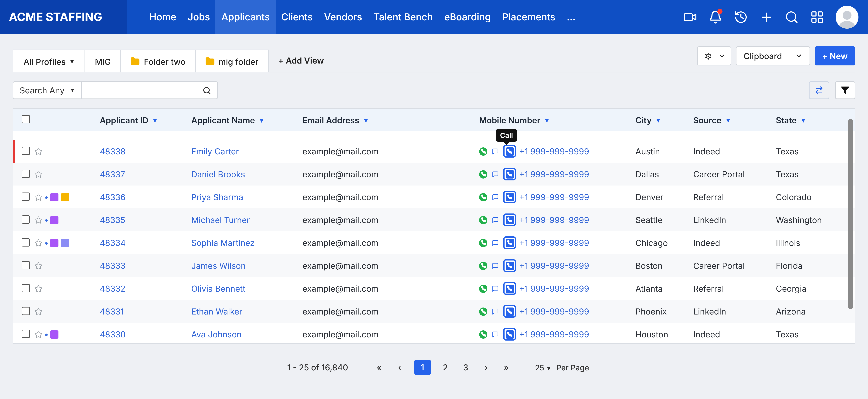
Task: Change the 25 per page dropdown
Action: (x=542, y=368)
